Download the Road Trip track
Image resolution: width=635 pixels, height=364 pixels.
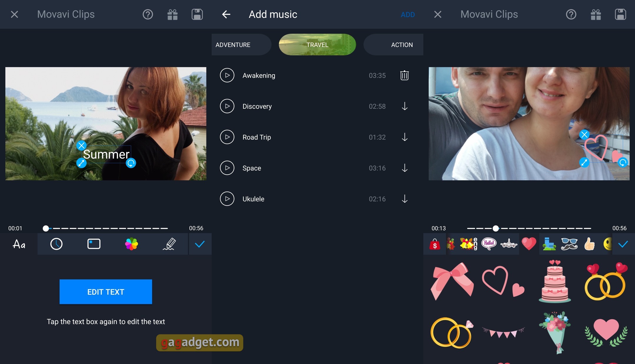tap(404, 137)
